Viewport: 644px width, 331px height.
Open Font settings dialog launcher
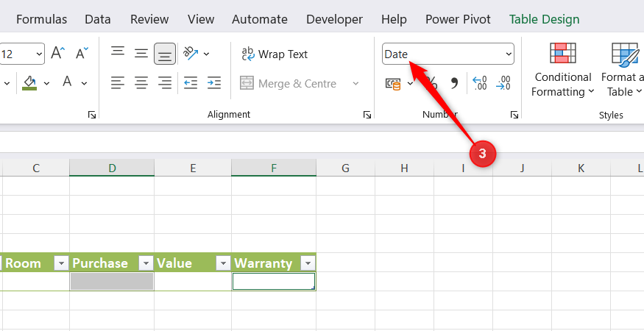[x=92, y=115]
